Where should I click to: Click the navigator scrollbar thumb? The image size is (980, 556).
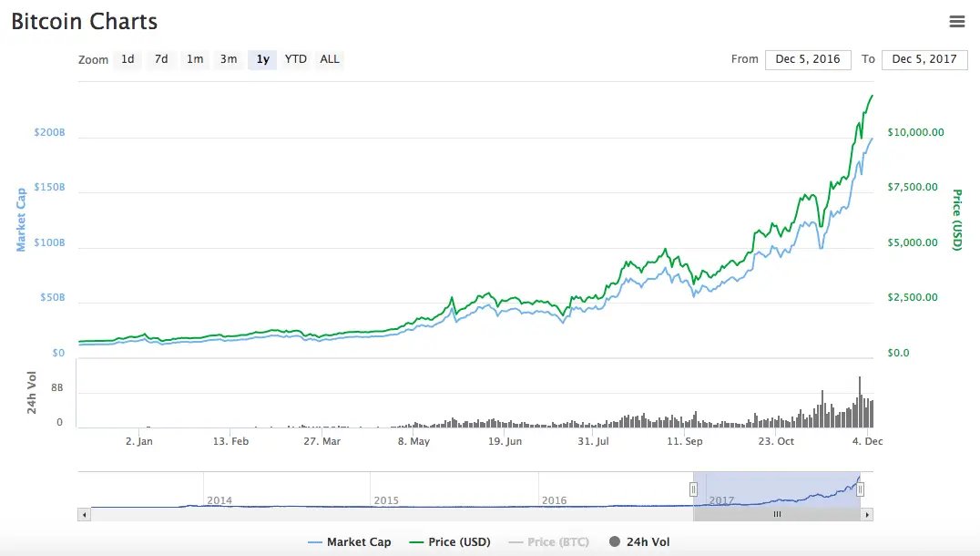(777, 514)
